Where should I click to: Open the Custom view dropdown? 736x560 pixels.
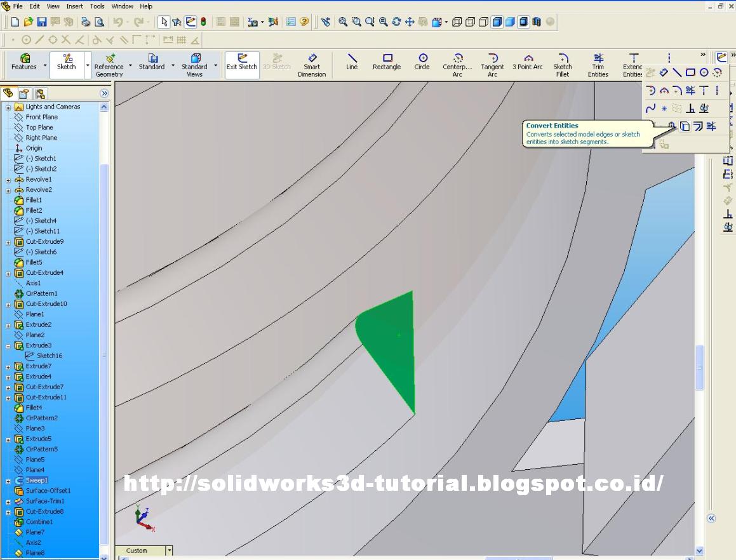pos(168,550)
